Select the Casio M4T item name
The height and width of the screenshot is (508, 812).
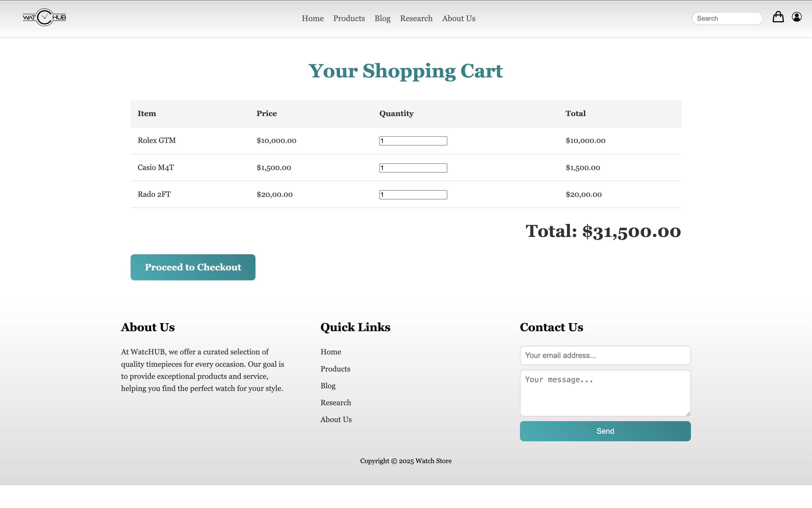coord(156,167)
